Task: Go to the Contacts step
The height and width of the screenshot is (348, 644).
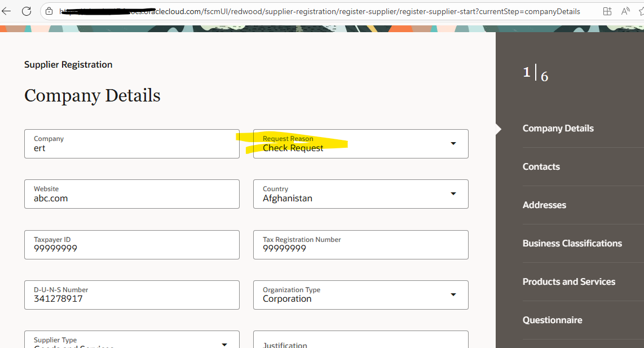Action: [x=541, y=166]
